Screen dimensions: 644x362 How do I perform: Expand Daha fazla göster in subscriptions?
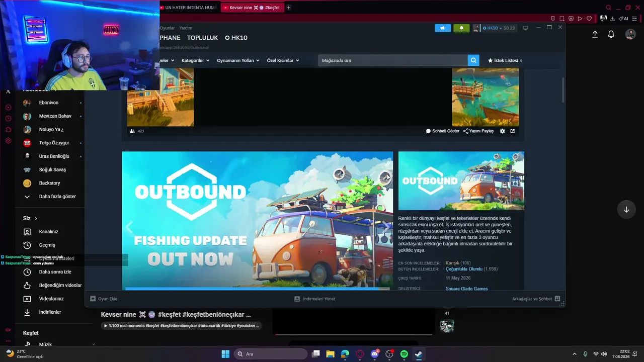coord(50,197)
